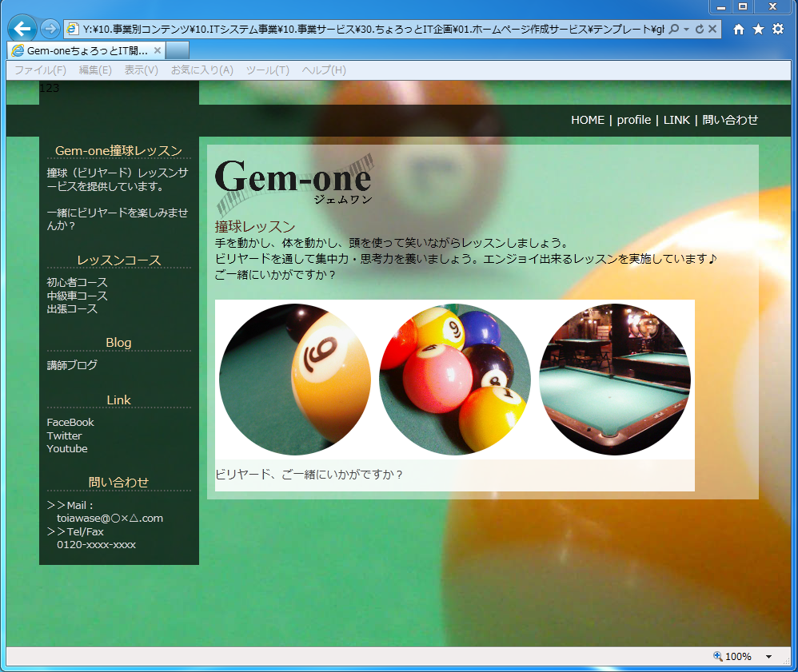Close the Gem-one browser tab

click(x=158, y=50)
